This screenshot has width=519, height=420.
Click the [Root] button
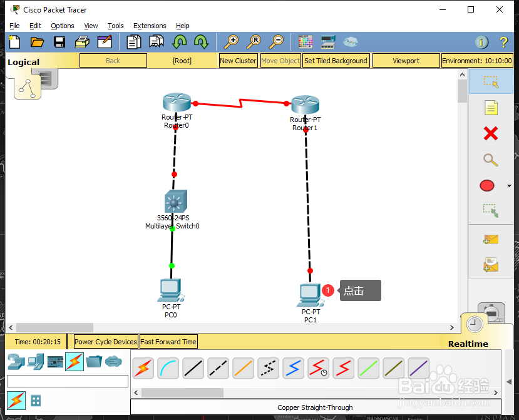182,61
